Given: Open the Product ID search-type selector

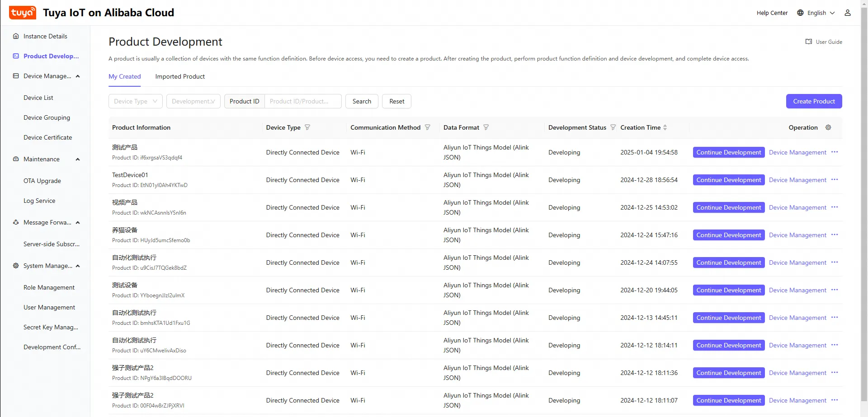Looking at the screenshot, I should 245,101.
